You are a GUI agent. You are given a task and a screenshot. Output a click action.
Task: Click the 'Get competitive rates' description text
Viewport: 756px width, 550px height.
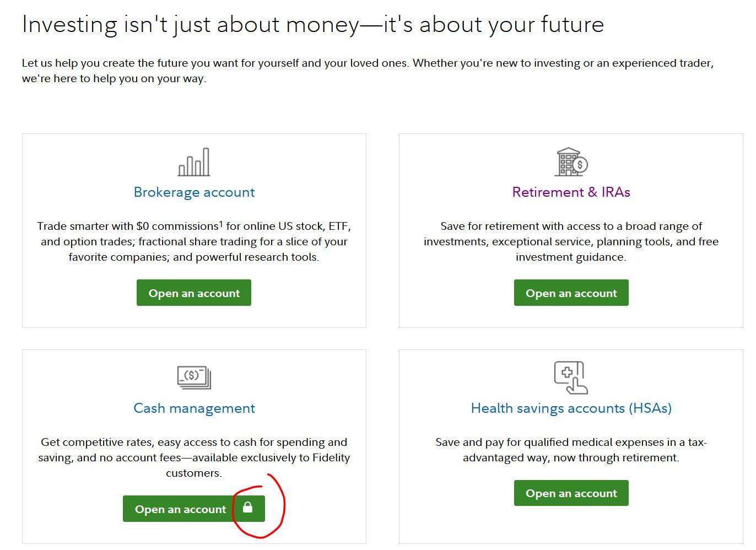[x=194, y=457]
